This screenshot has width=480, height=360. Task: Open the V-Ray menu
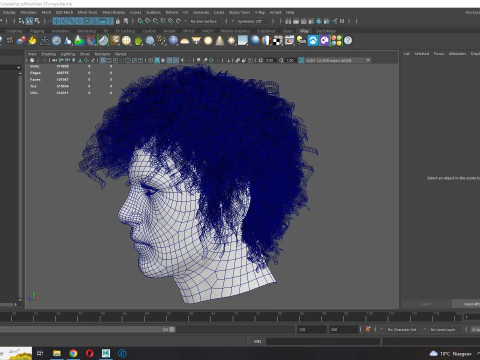(x=260, y=12)
